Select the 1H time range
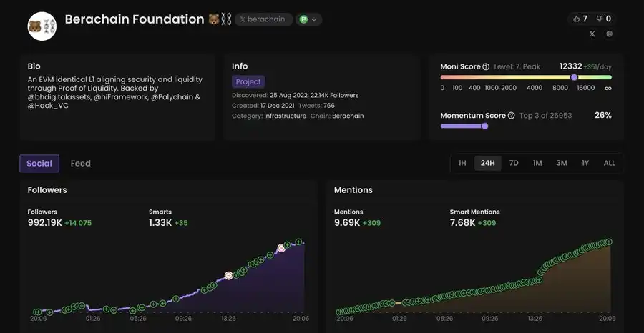This screenshot has height=333, width=644. (462, 163)
